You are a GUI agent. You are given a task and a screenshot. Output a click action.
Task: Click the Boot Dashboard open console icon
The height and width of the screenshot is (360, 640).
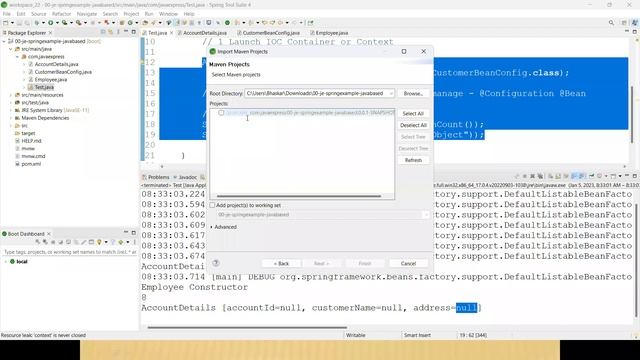tap(68, 242)
